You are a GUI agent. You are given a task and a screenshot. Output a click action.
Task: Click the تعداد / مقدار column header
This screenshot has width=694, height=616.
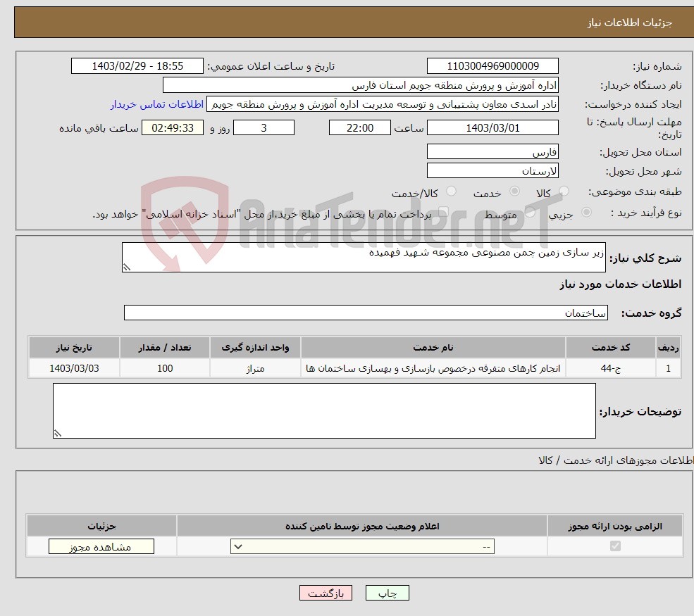(165, 348)
